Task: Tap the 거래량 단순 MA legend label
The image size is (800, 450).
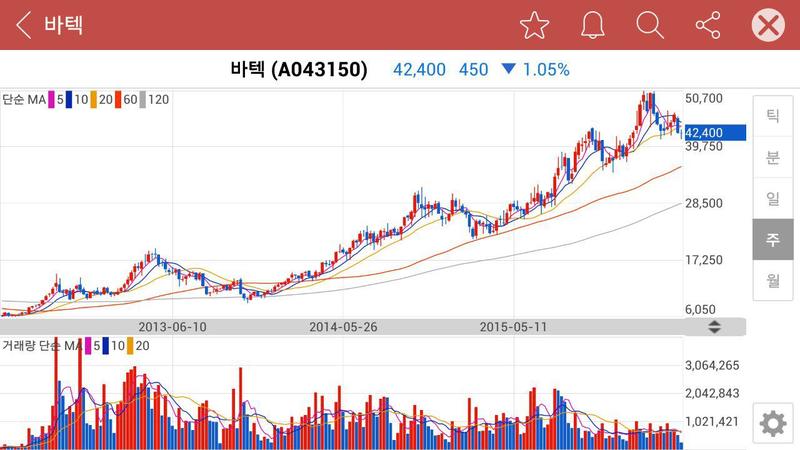Action: pos(42,346)
